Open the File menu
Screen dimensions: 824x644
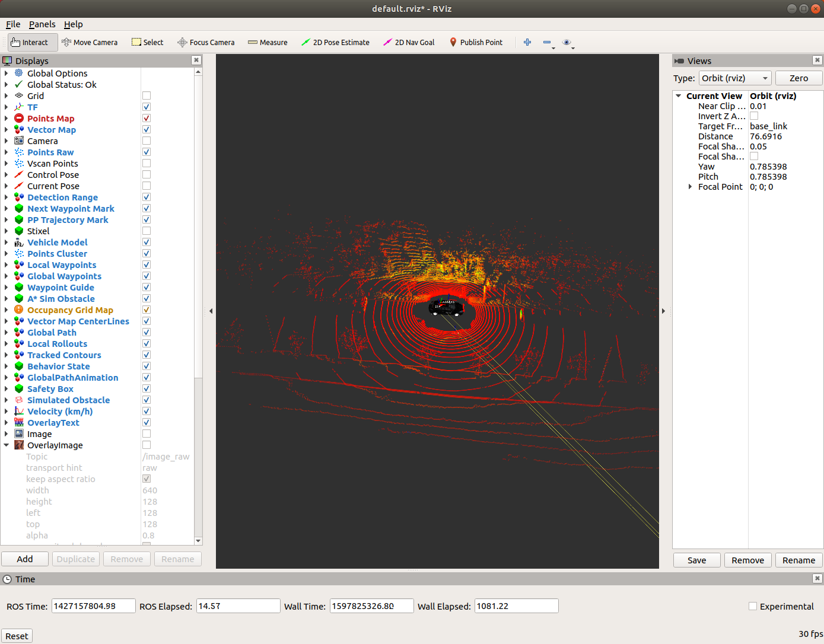(x=13, y=24)
